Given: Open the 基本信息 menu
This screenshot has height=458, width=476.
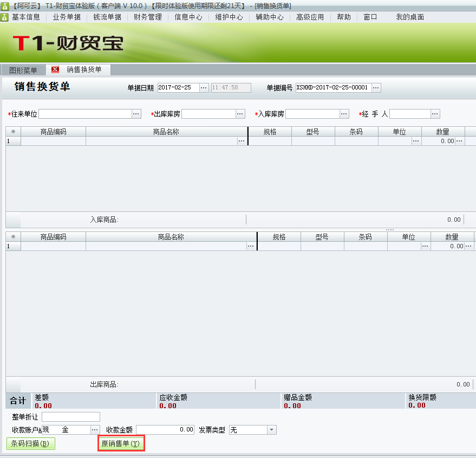Looking at the screenshot, I should pos(26,17).
